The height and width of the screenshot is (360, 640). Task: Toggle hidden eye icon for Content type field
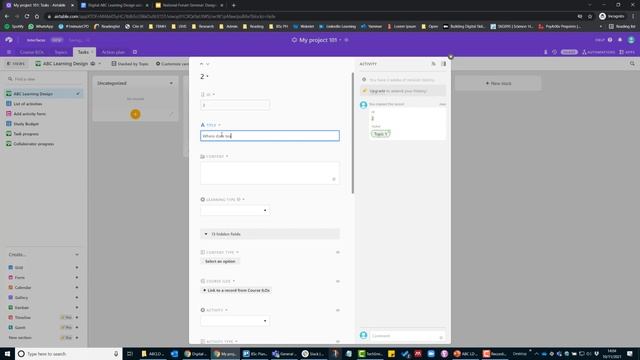338,252
